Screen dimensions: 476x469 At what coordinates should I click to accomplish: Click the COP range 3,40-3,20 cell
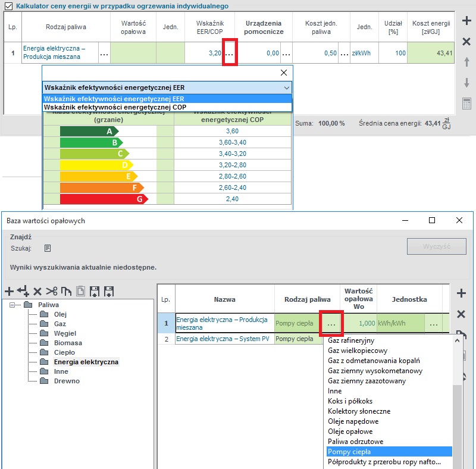click(x=233, y=154)
